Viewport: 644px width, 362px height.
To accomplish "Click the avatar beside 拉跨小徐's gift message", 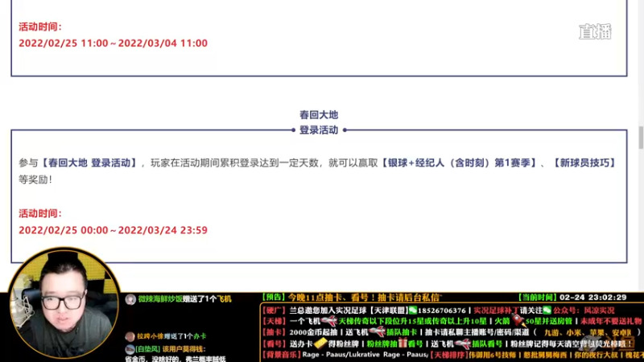I will (x=130, y=336).
